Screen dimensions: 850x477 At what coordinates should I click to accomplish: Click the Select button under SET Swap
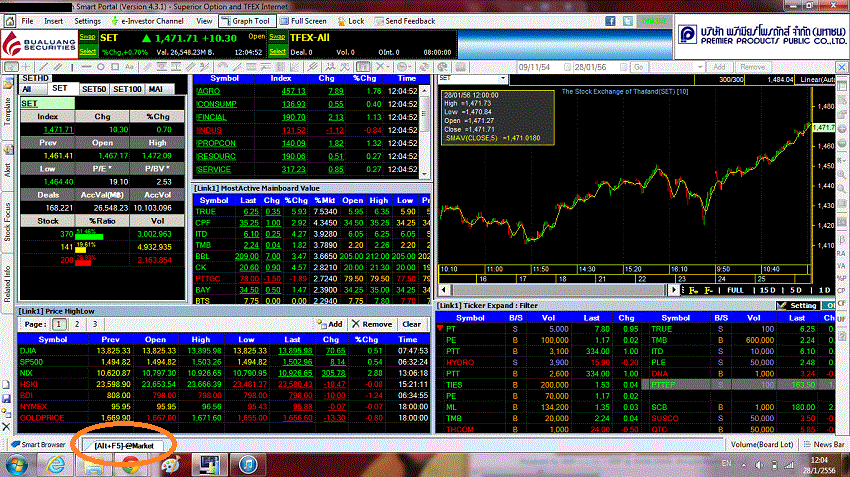click(x=87, y=51)
